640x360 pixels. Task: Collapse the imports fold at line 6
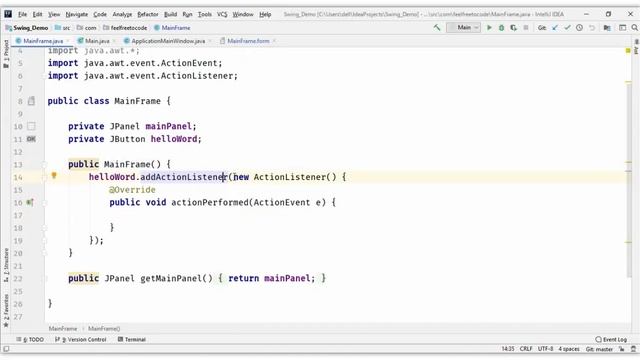pos(44,76)
